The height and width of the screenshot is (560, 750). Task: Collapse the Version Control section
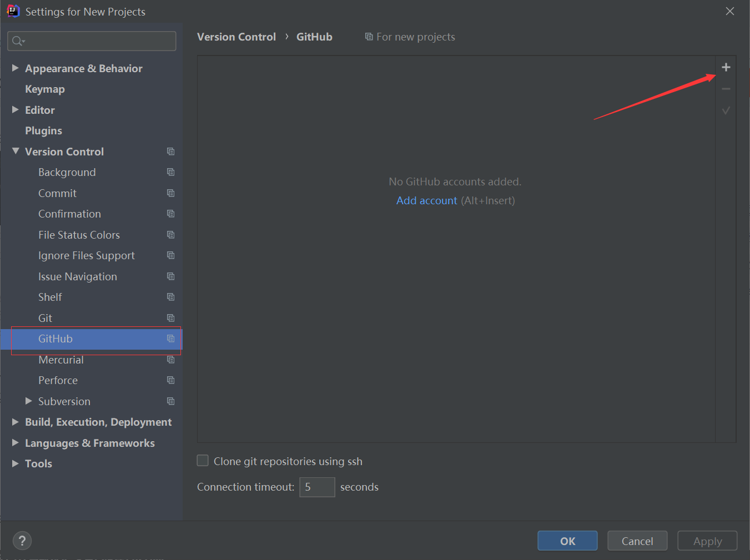(16, 151)
